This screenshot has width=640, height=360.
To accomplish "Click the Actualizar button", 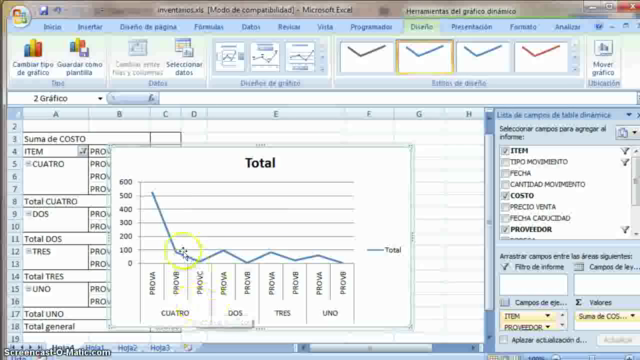I will [x=618, y=340].
